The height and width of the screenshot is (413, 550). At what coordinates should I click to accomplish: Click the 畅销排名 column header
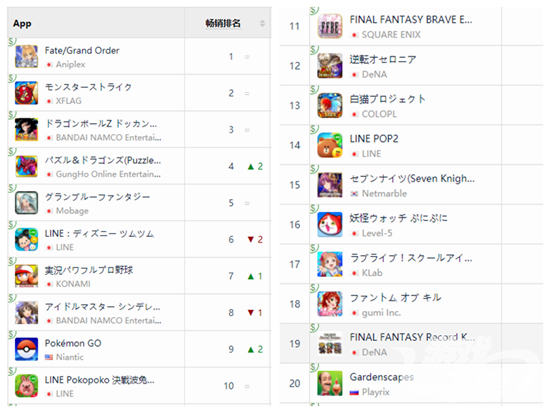[223, 24]
